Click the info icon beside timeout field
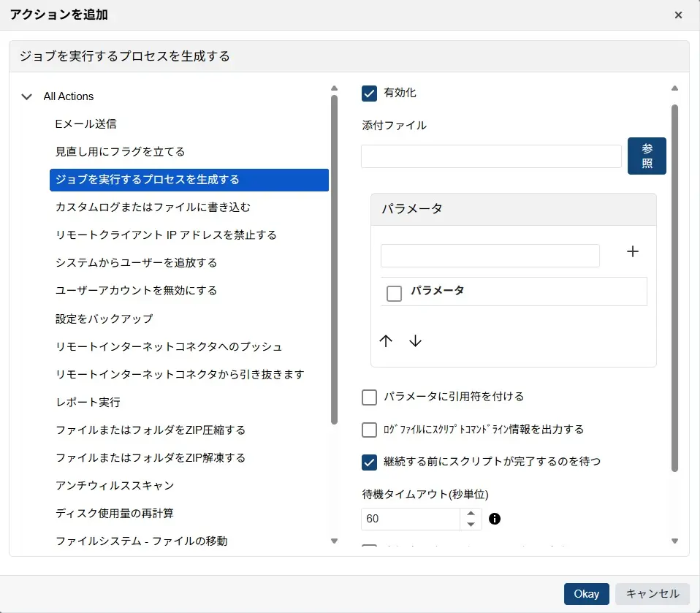The height and width of the screenshot is (613, 700). pos(495,519)
